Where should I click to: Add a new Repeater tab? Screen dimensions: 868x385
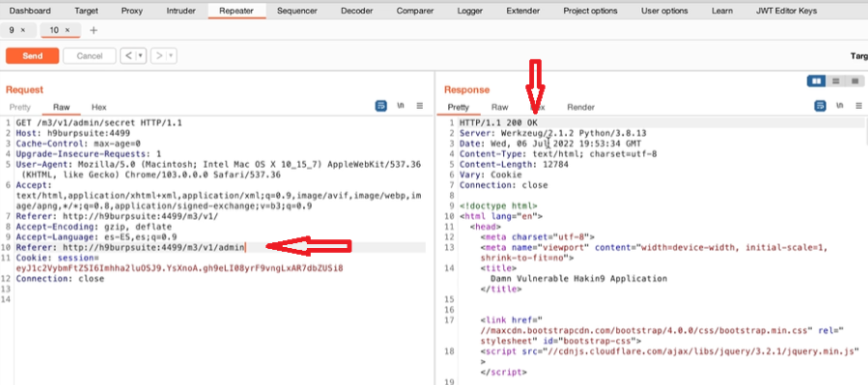pos(93,31)
